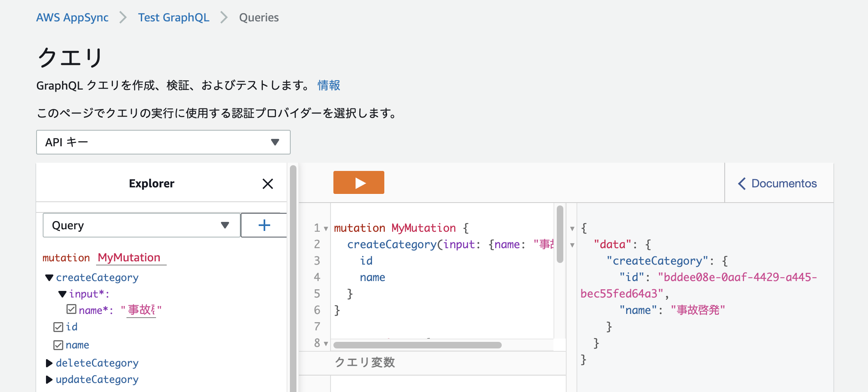Uncheck the name field checkbox
This screenshot has width=868, height=392.
tap(58, 345)
